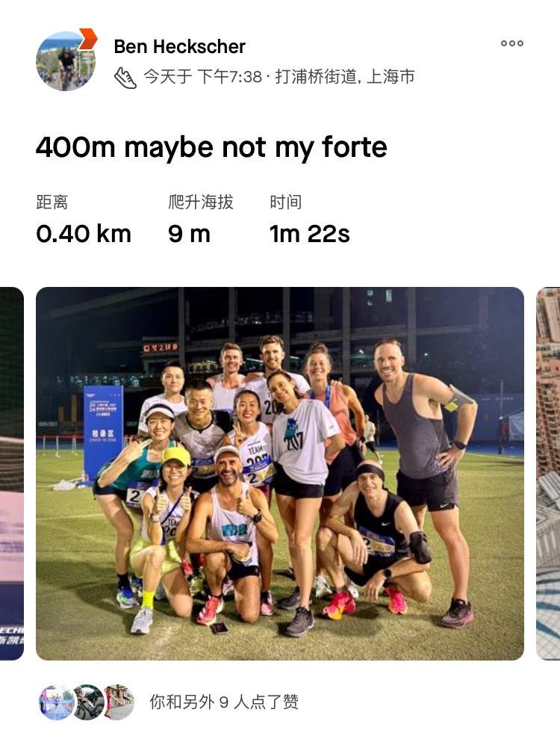Select the 打浦桥街道, 上海市 location text
This screenshot has width=560, height=742.
[x=345, y=76]
